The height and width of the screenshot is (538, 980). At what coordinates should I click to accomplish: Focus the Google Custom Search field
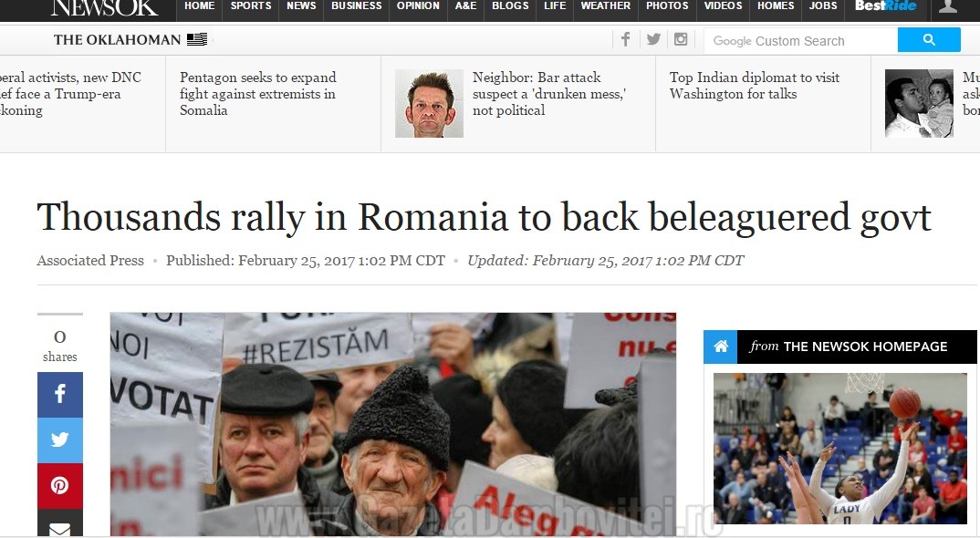pyautogui.click(x=801, y=41)
